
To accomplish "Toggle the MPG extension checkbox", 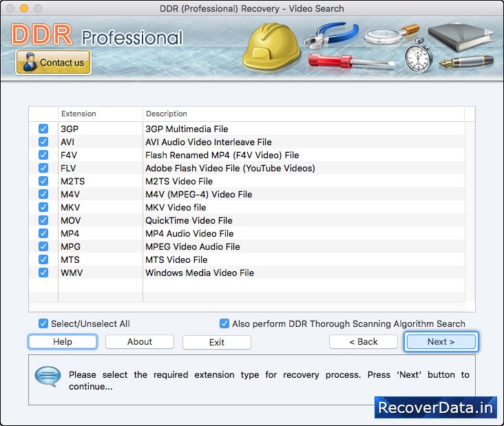I will click(x=43, y=246).
